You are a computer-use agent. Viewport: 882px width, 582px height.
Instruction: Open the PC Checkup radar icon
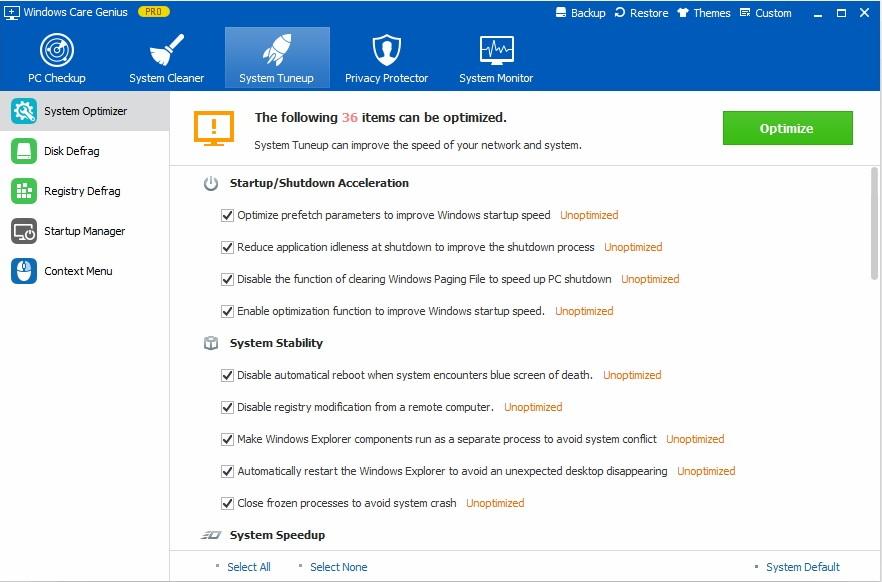(x=57, y=50)
